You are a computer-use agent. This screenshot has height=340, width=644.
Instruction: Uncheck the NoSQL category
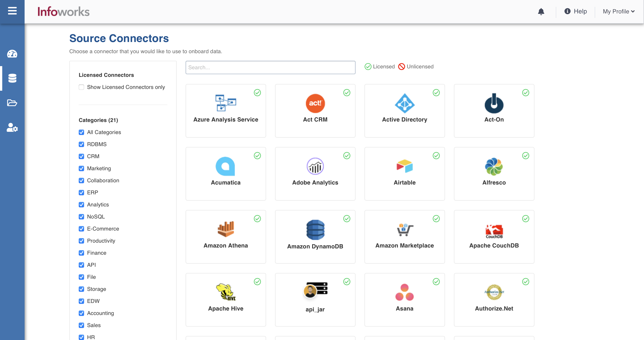[81, 217]
